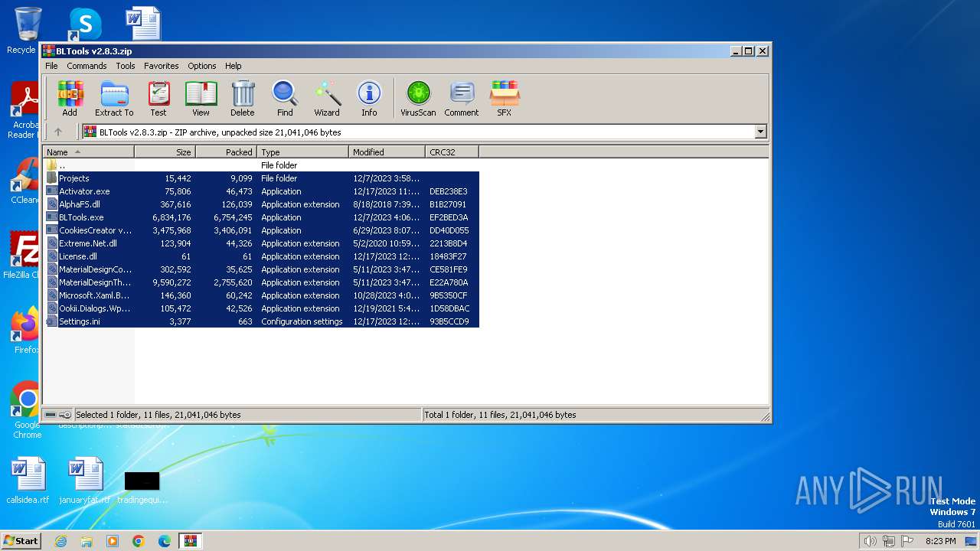Screen dimensions: 980x551
Task: Sort by the Type column header
Action: [303, 152]
